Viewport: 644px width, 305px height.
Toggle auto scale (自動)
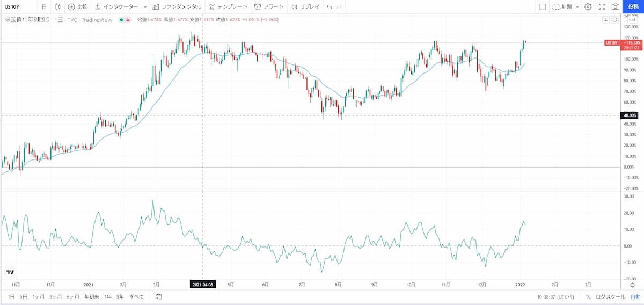[x=635, y=296]
